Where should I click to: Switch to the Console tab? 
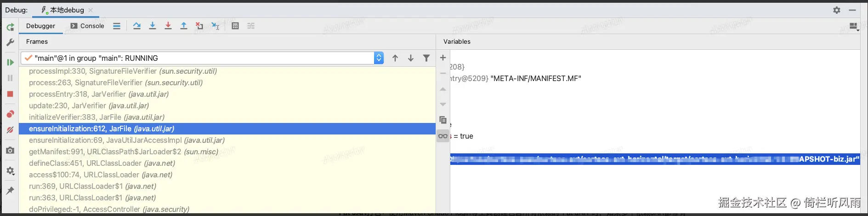[87, 26]
